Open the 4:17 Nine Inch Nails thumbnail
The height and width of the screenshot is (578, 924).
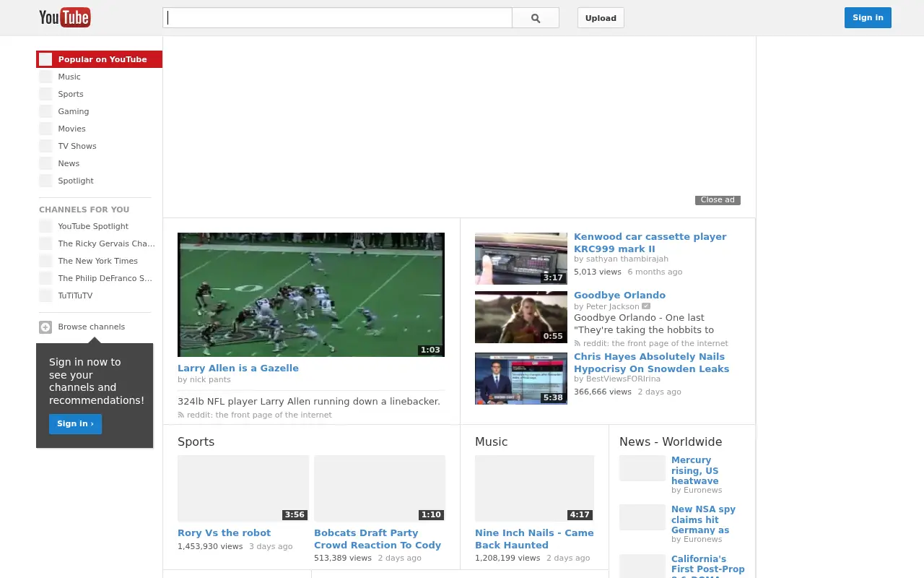coord(534,488)
